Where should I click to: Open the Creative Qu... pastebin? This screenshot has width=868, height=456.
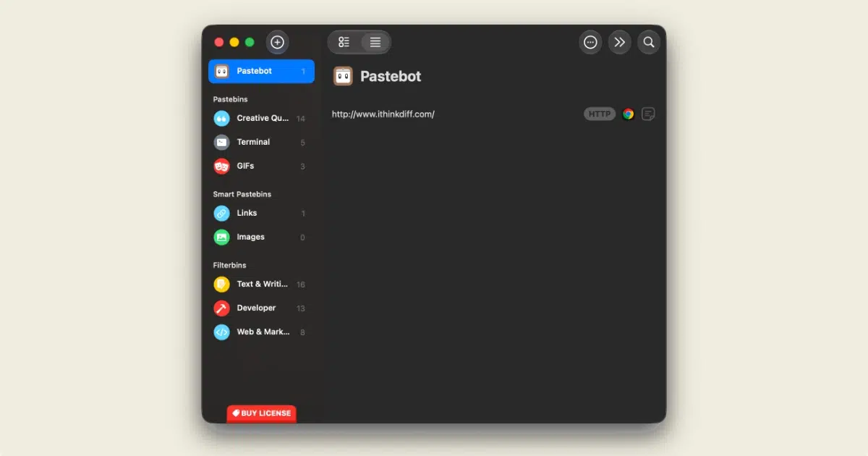[x=261, y=118]
